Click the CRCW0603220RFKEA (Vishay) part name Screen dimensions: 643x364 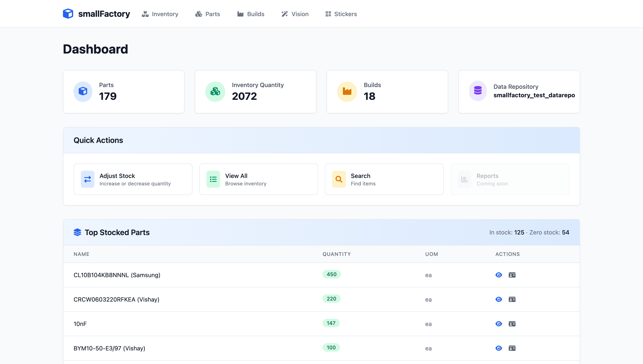tap(116, 299)
